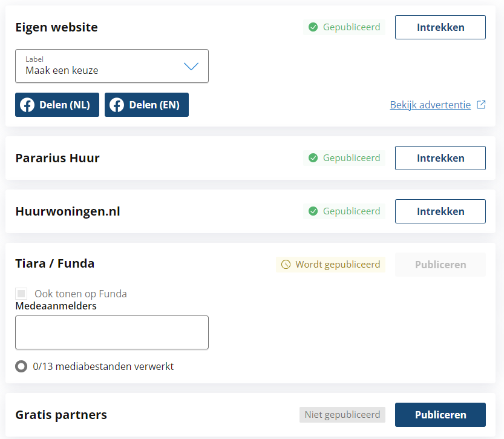This screenshot has height=439, width=504.
Task: Click Facebook icon on Delen (NL)
Action: pyautogui.click(x=27, y=105)
